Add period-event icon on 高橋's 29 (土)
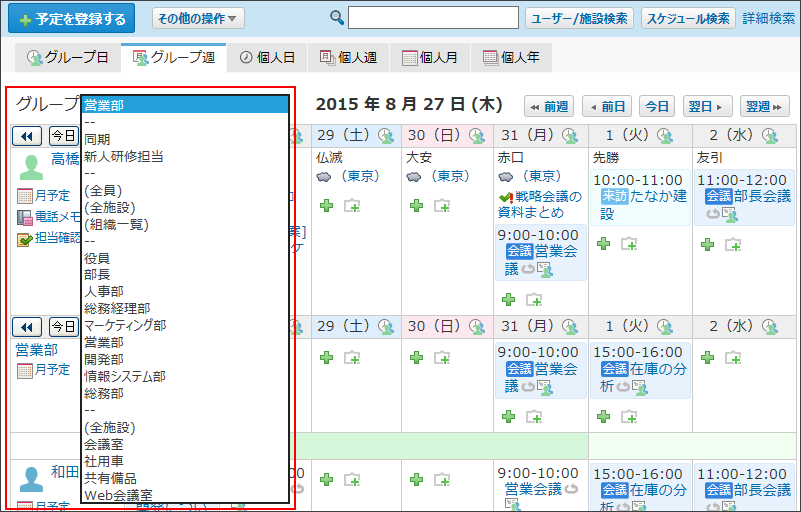 pos(352,206)
